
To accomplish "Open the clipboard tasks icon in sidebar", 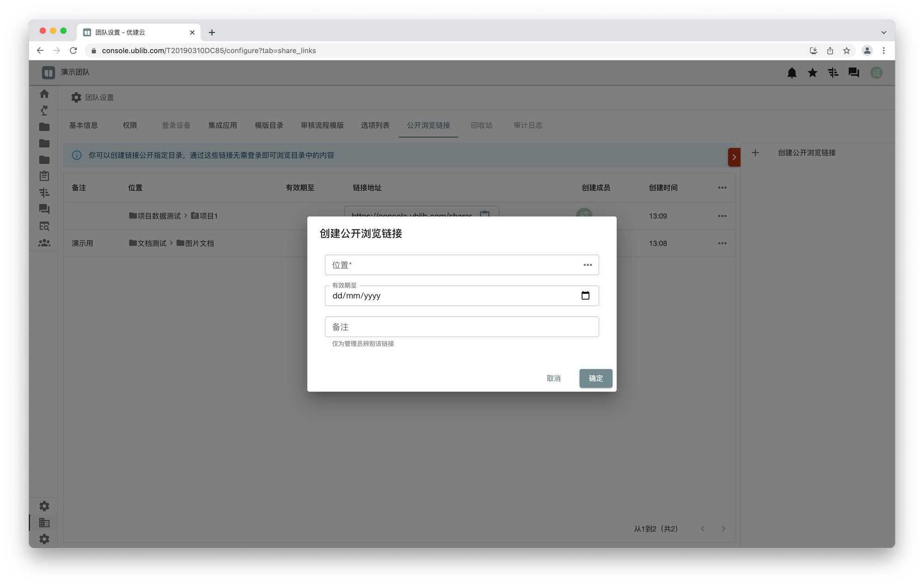I will click(44, 176).
